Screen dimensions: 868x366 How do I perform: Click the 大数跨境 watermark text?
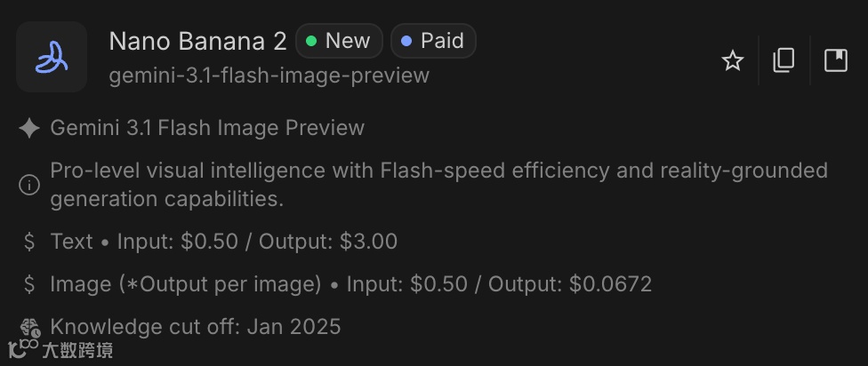click(x=78, y=351)
